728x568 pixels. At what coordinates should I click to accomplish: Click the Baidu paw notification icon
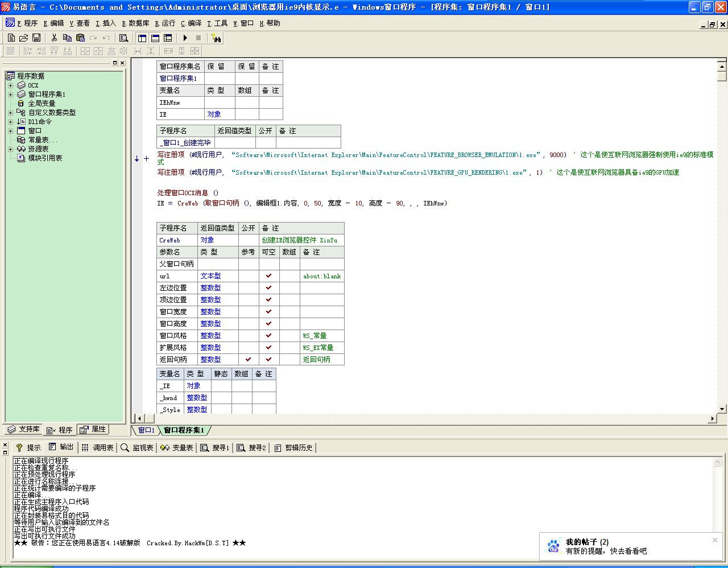[553, 546]
